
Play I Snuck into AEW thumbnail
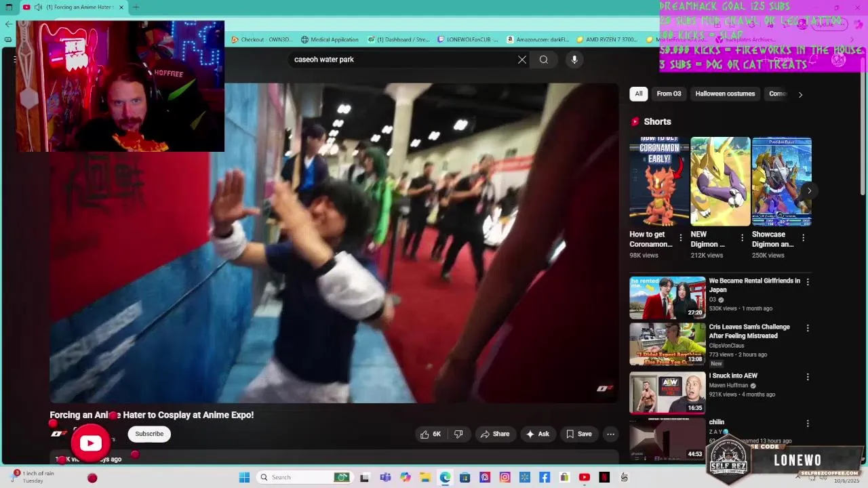coord(667,392)
